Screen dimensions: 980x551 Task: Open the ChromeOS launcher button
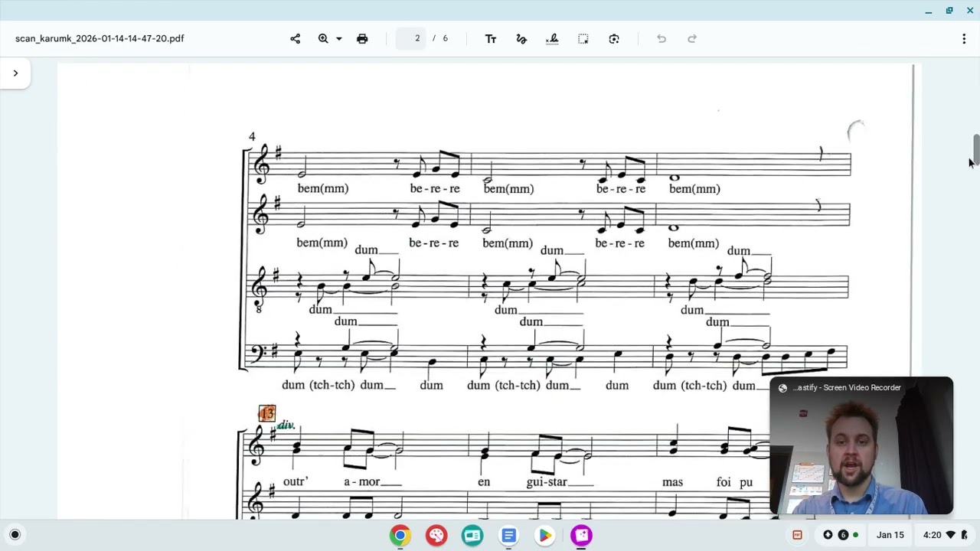click(x=15, y=535)
